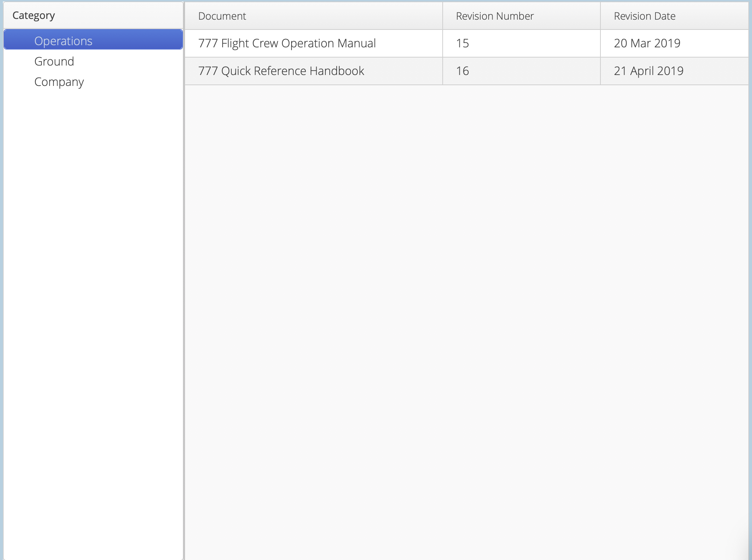Click the Category column header

click(x=34, y=15)
